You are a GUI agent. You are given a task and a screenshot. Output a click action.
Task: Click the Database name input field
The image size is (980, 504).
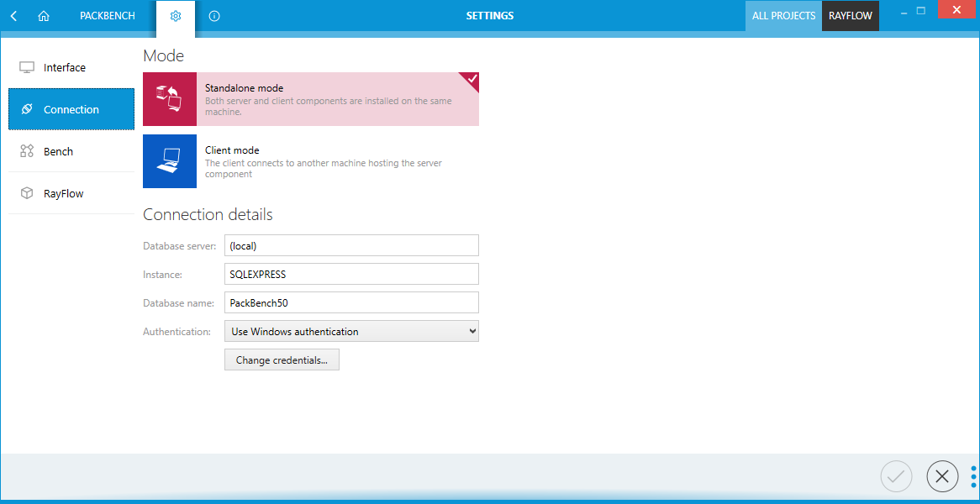click(350, 302)
